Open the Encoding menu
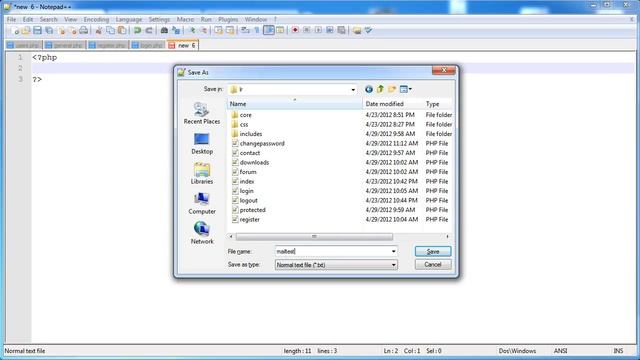Screen dimensions: 640x360 pos(96,19)
